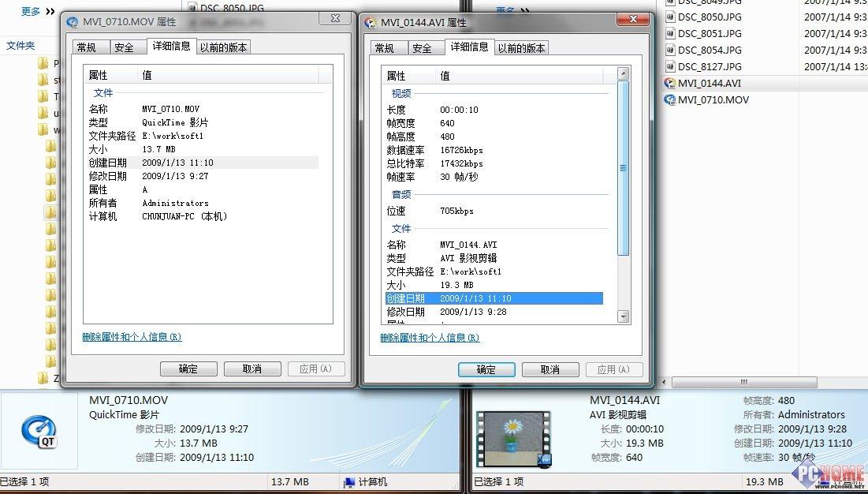
Task: Click the 总比特率 17432kbps row
Action: click(494, 163)
